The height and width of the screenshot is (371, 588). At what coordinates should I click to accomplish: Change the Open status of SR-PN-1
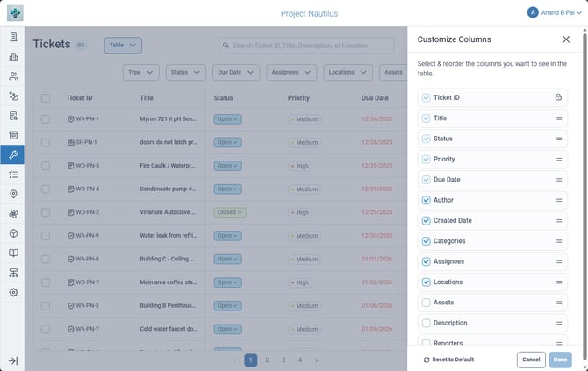tap(227, 142)
